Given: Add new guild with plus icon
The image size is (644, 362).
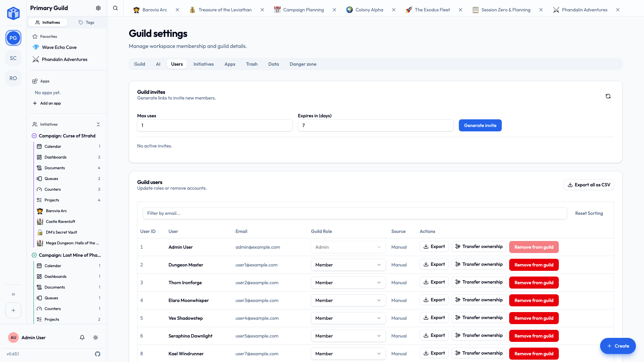Looking at the screenshot, I should (x=13, y=310).
